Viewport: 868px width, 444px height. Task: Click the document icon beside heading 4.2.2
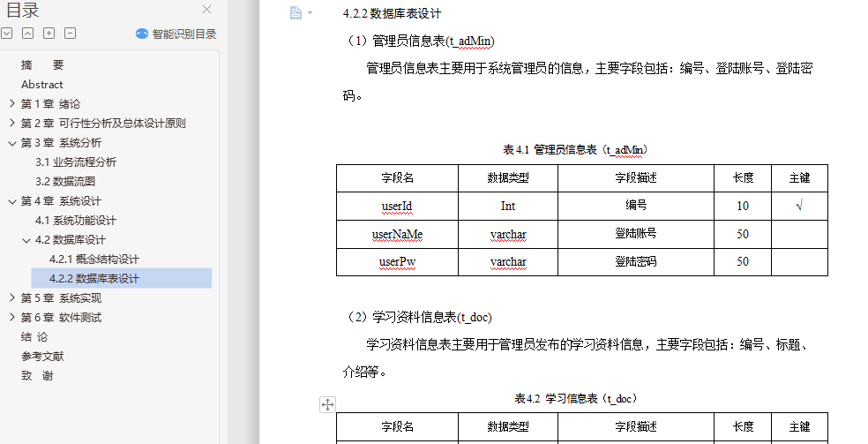click(296, 12)
